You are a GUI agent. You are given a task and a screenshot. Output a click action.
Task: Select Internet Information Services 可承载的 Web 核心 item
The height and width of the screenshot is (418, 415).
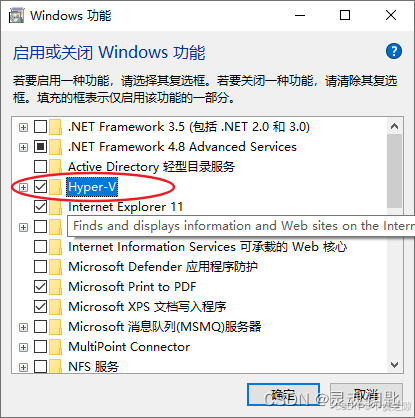point(207,247)
